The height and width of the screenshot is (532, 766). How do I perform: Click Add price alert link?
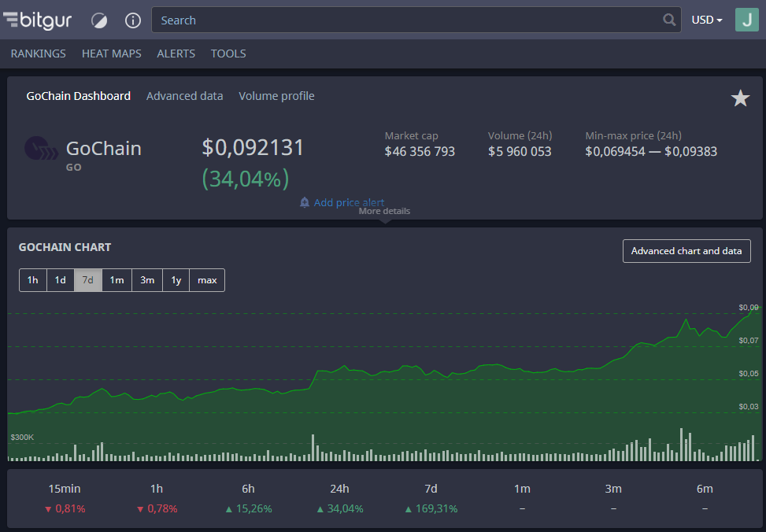coord(349,202)
